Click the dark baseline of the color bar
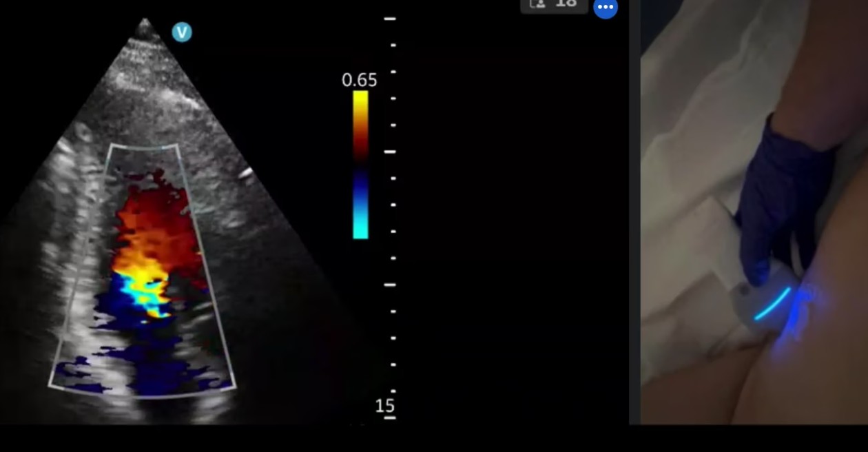The height and width of the screenshot is (452, 868). [360, 164]
